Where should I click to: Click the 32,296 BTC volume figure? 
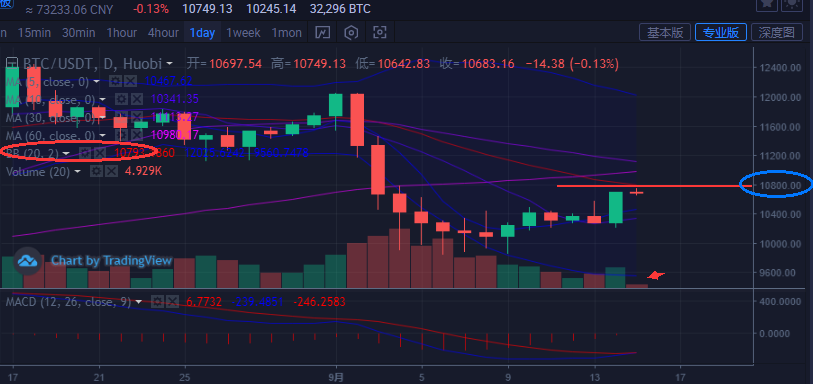tap(340, 8)
